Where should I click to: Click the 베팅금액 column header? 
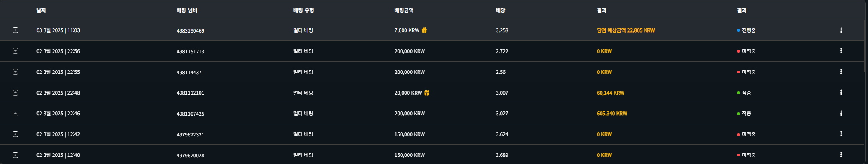click(404, 10)
